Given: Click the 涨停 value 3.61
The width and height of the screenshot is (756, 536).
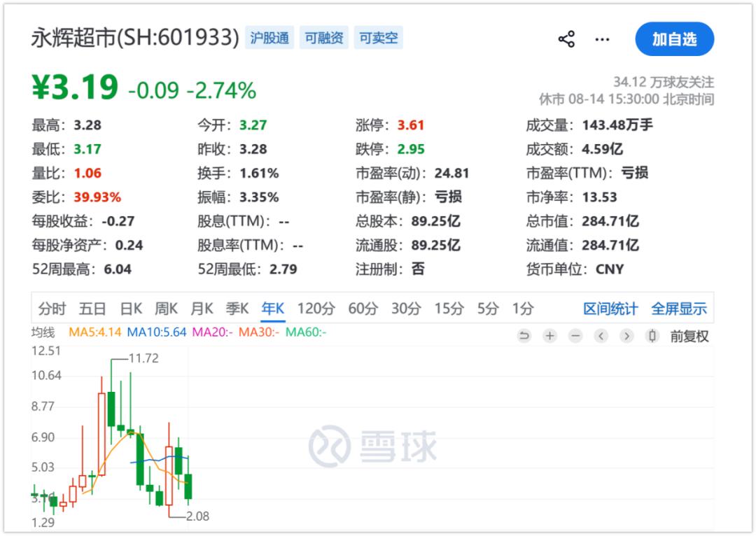Looking at the screenshot, I should (x=410, y=125).
